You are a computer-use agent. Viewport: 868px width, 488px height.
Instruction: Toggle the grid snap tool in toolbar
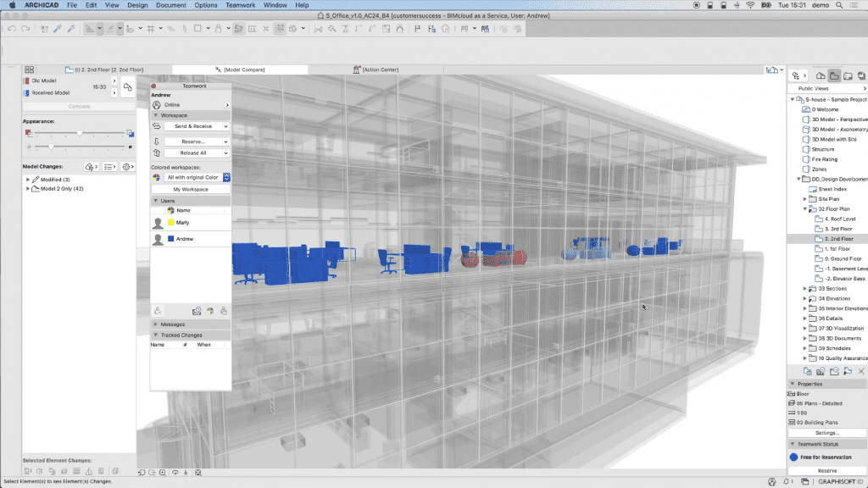tap(151, 29)
